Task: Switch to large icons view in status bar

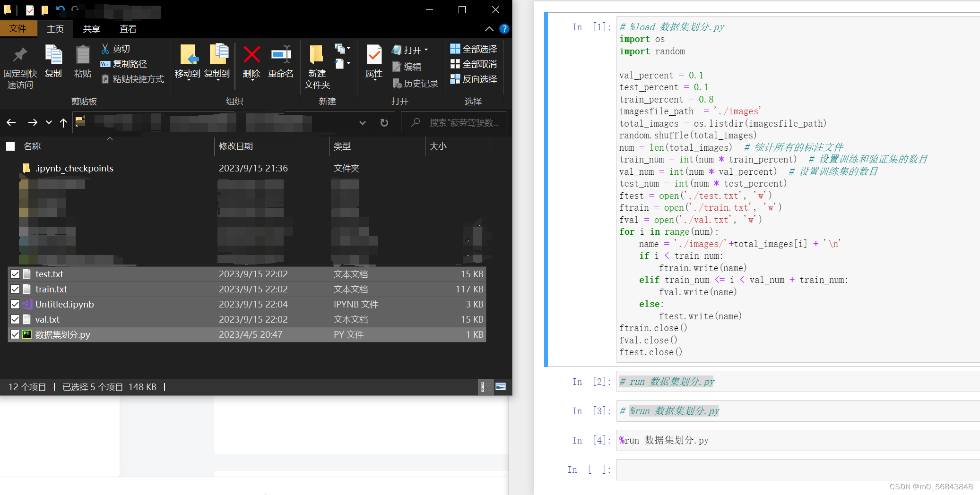Action: coord(501,387)
